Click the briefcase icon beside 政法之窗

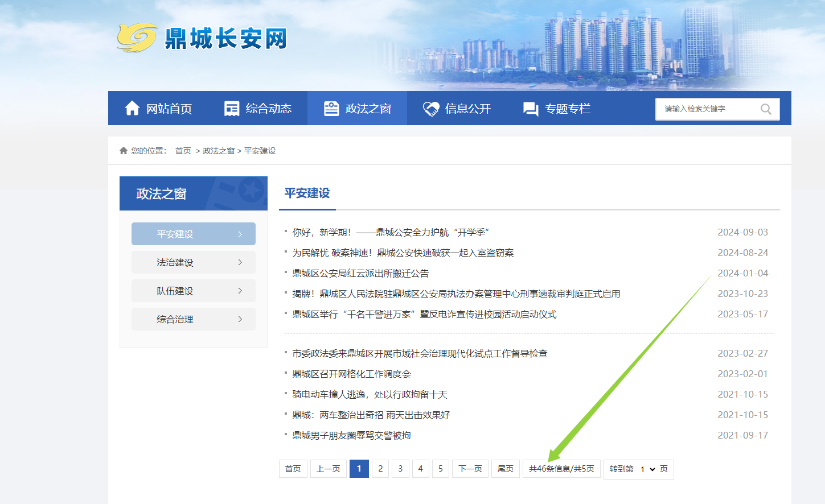[331, 108]
